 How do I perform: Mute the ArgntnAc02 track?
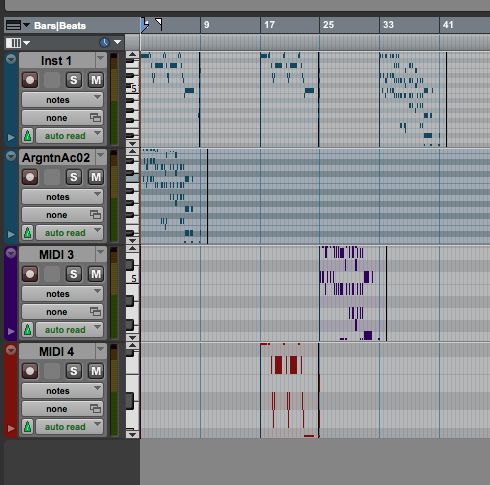[x=96, y=177]
